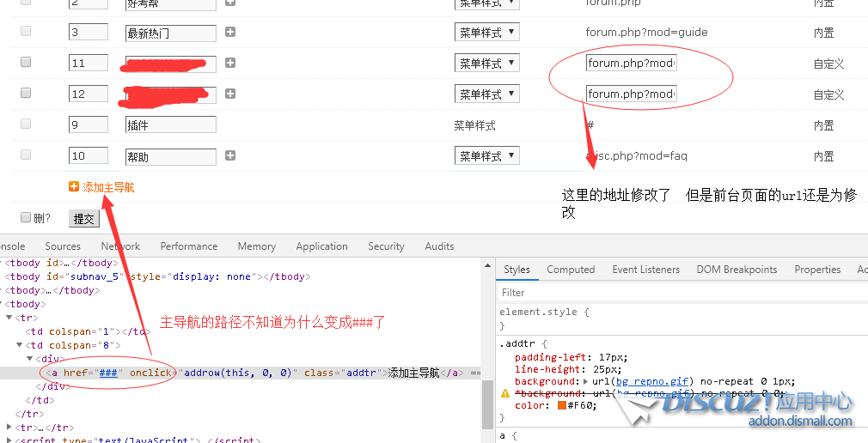The width and height of the screenshot is (868, 443).
Task: Click the warning icon beside *background property
Action: click(505, 393)
